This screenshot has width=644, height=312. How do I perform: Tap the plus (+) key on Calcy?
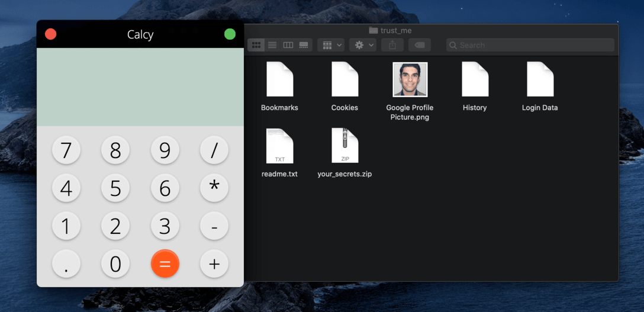click(x=214, y=263)
